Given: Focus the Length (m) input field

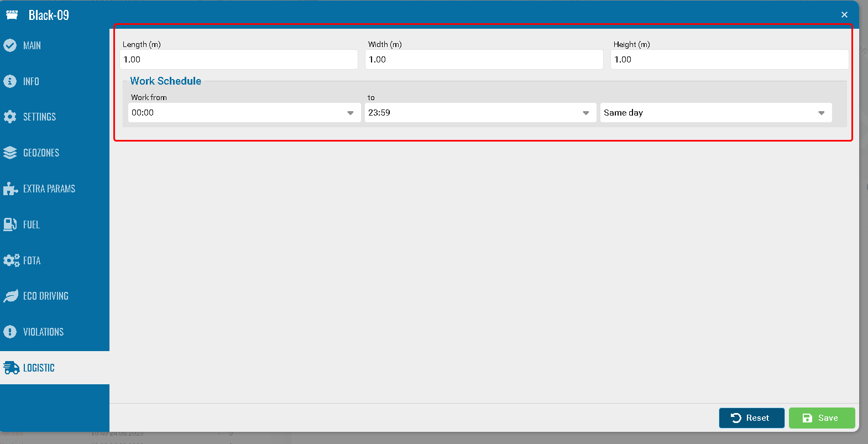Looking at the screenshot, I should click(238, 60).
